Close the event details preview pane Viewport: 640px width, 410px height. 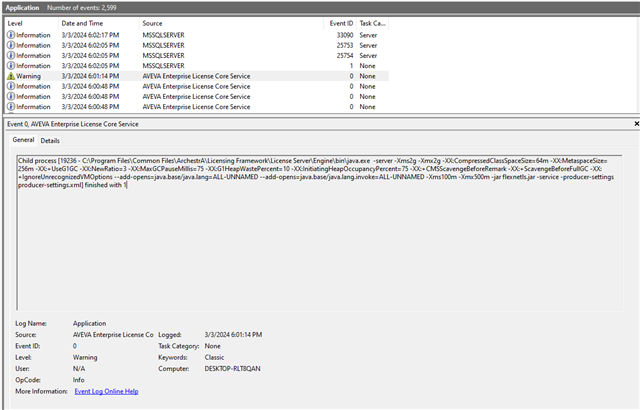click(636, 124)
